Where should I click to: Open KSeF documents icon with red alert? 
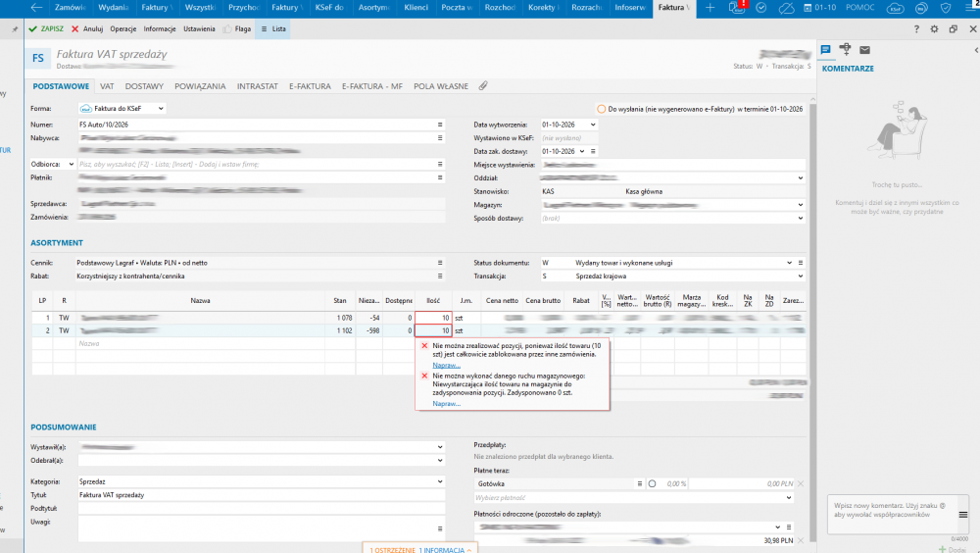point(738,8)
